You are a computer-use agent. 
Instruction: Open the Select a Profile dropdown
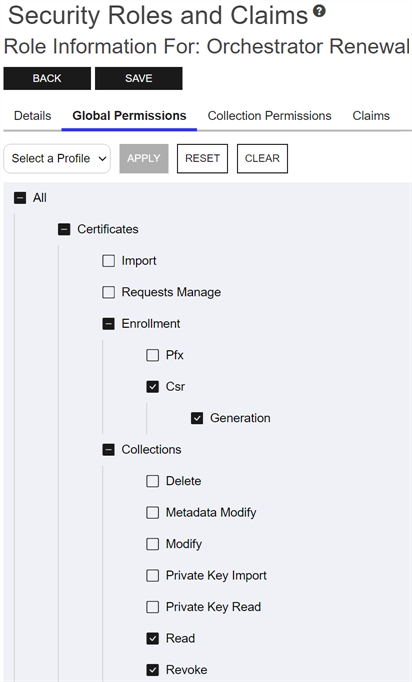pyautogui.click(x=57, y=158)
